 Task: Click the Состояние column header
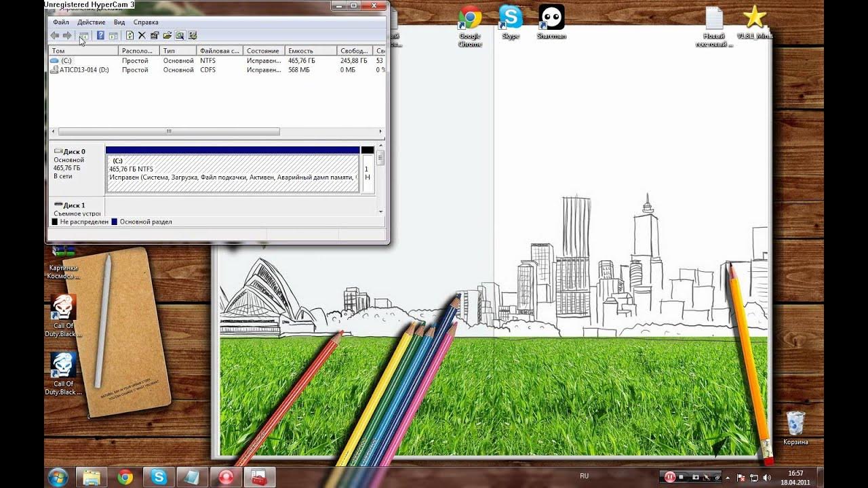click(263, 51)
